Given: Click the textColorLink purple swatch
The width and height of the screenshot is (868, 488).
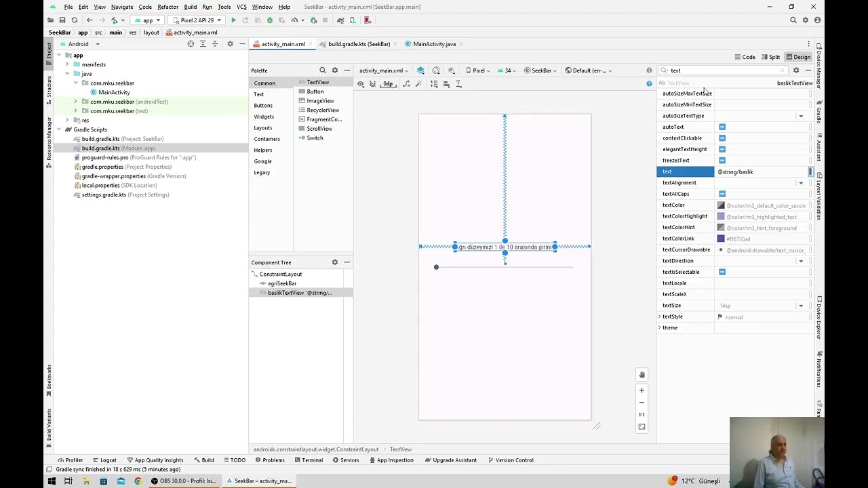Looking at the screenshot, I should click(721, 239).
